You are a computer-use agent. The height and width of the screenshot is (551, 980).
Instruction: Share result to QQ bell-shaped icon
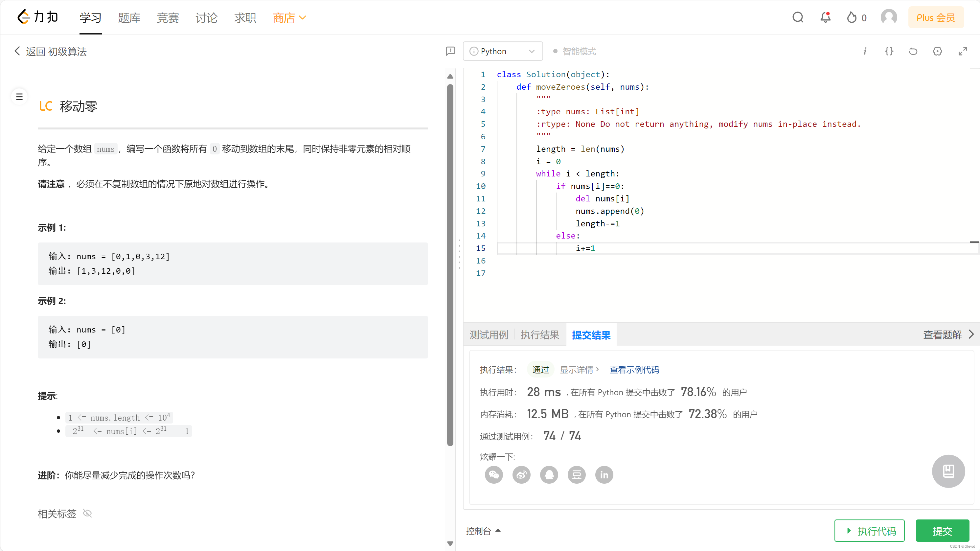(549, 474)
